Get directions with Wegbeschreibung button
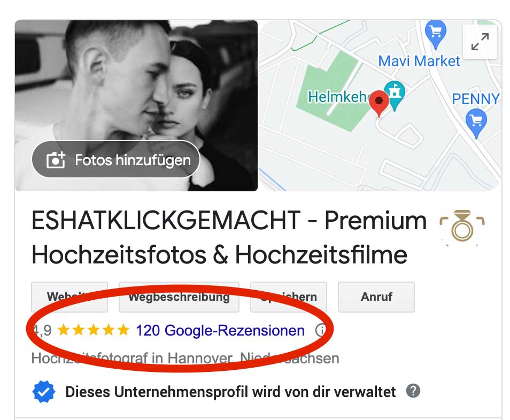 (x=179, y=297)
